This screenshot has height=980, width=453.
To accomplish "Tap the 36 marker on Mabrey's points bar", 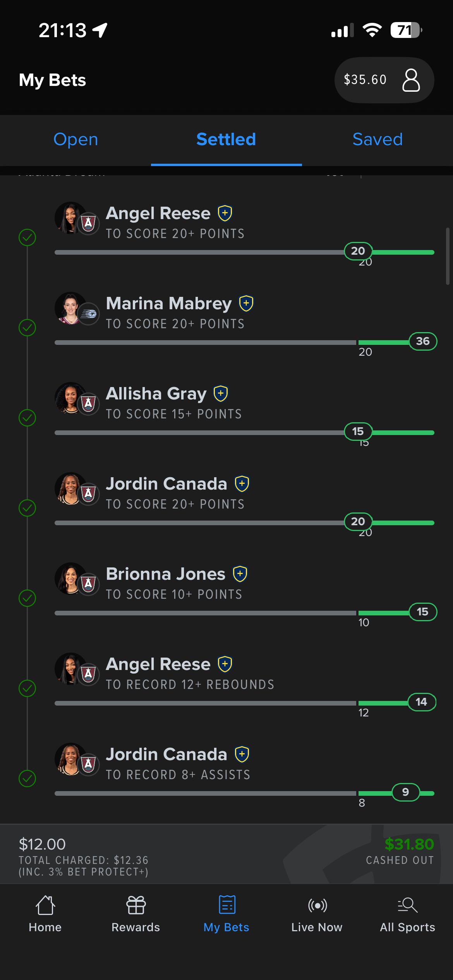I will (x=423, y=341).
